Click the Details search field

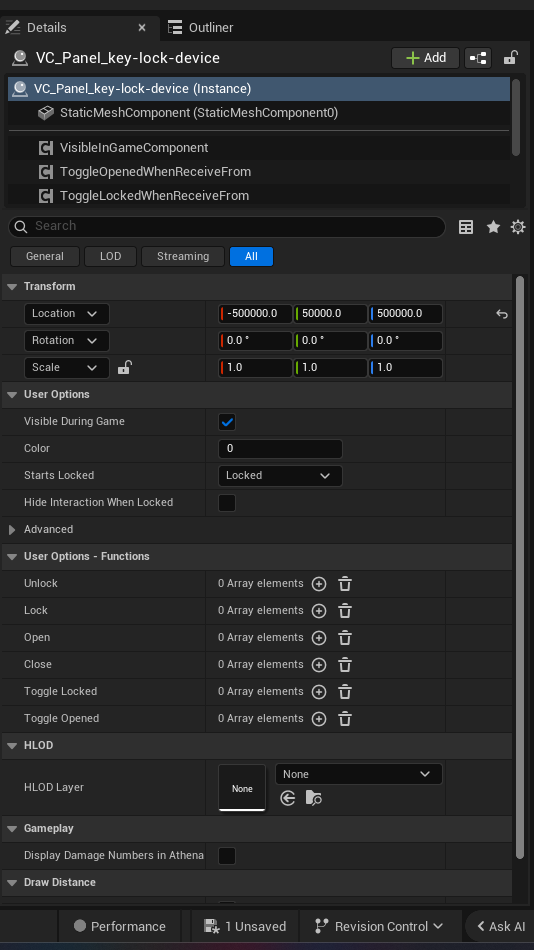[227, 227]
